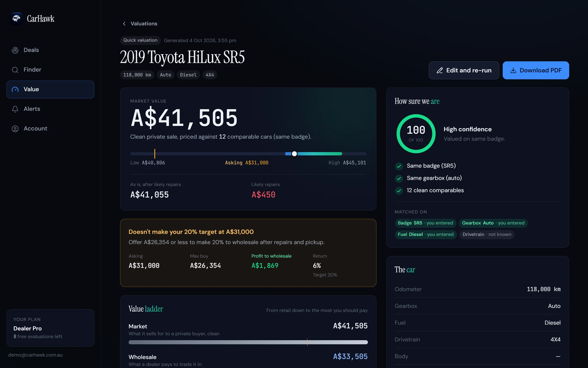Click the Drivetrain not known tag

click(x=487, y=234)
